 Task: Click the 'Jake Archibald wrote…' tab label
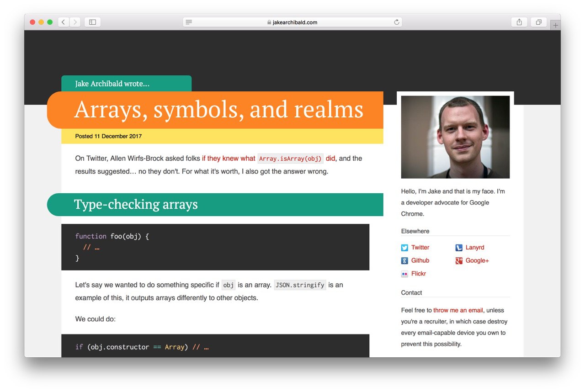click(112, 84)
